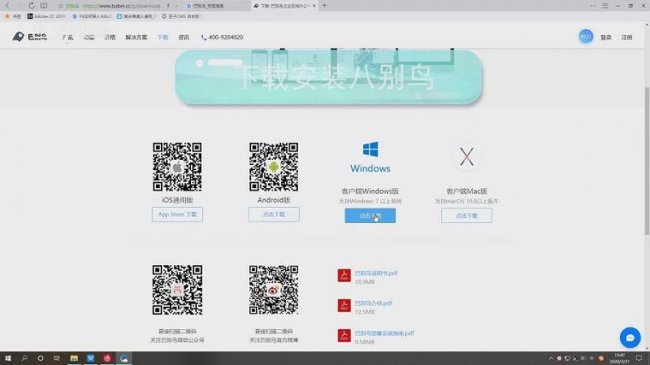This screenshot has width=650, height=365.
Task: Expand hidden system tray icons chevron
Action: (551, 358)
